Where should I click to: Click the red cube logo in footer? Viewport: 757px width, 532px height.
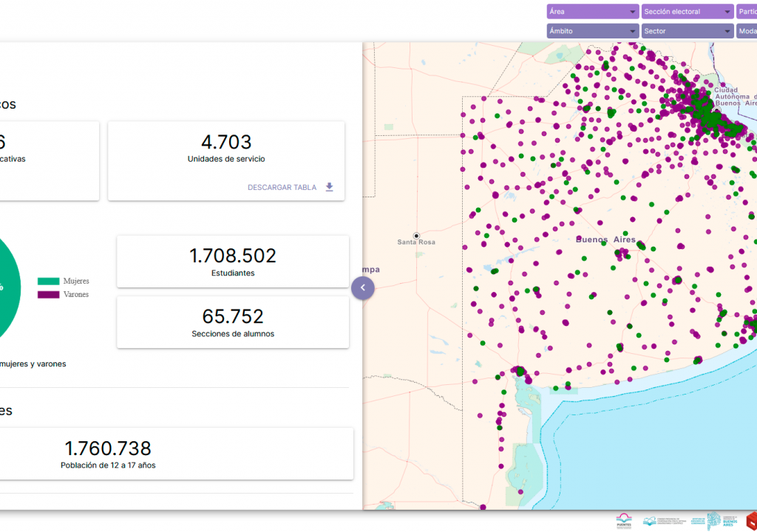751,520
